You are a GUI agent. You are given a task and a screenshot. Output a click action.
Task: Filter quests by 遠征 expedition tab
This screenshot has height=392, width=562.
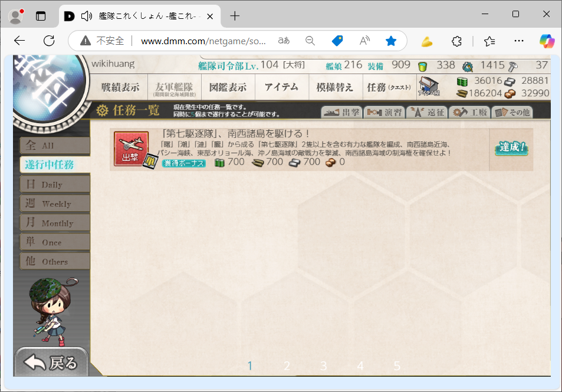coord(427,113)
